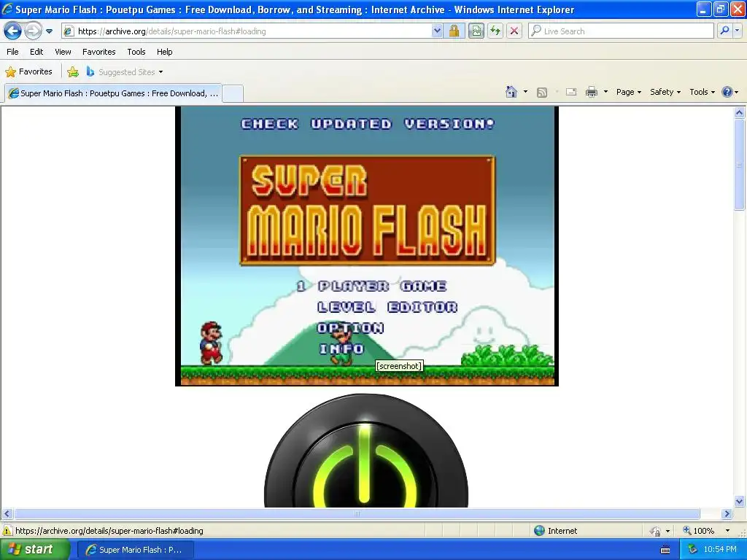Click the horizontal scrollbar thumb
This screenshot has width=747, height=560.
pos(357,514)
